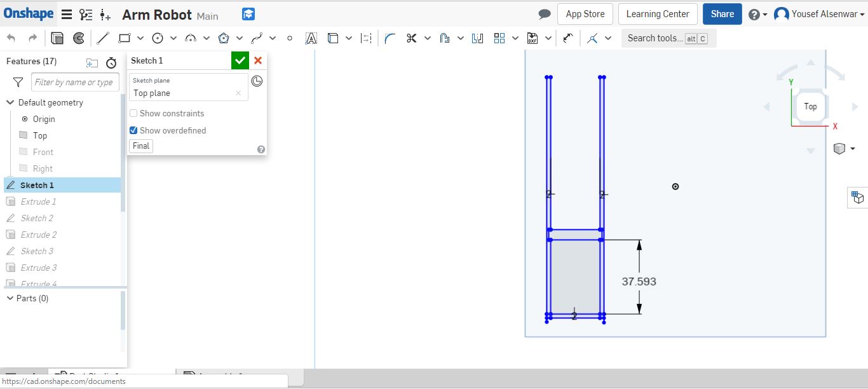Viewport: 868px width, 389px height.
Task: Select Origin in the feature tree
Action: coord(44,119)
